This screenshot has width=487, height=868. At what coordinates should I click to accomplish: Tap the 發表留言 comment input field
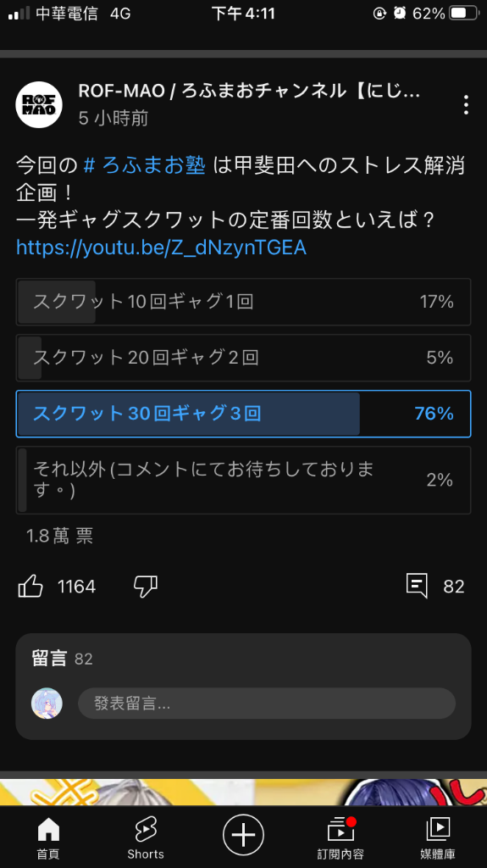click(x=267, y=704)
